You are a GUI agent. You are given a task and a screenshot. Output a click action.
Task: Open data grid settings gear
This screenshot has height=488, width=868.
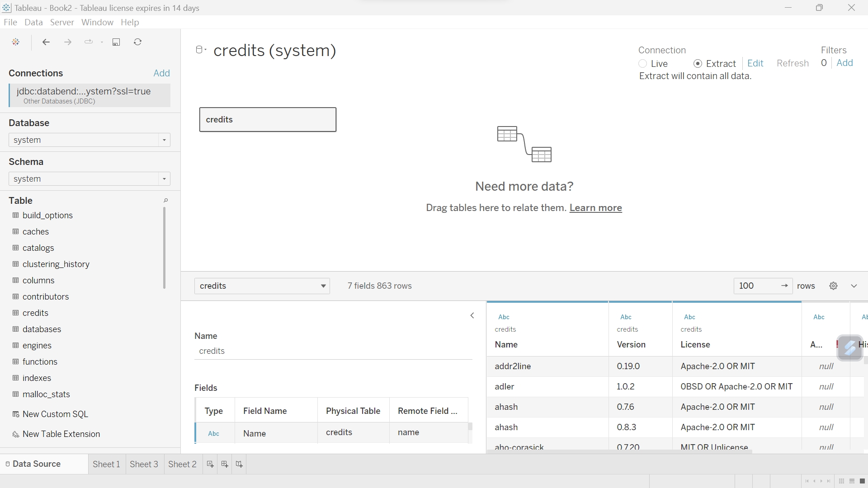pyautogui.click(x=834, y=286)
